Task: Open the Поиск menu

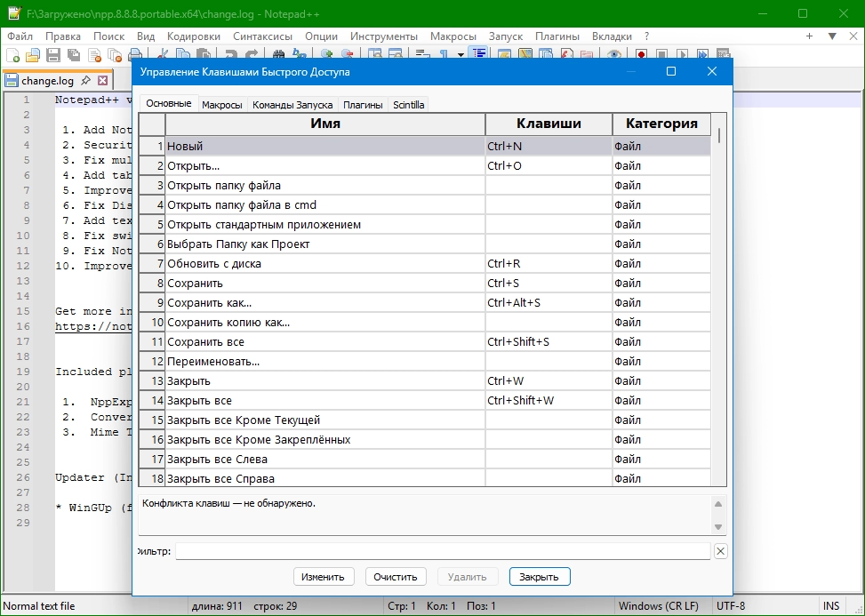Action: [x=108, y=36]
